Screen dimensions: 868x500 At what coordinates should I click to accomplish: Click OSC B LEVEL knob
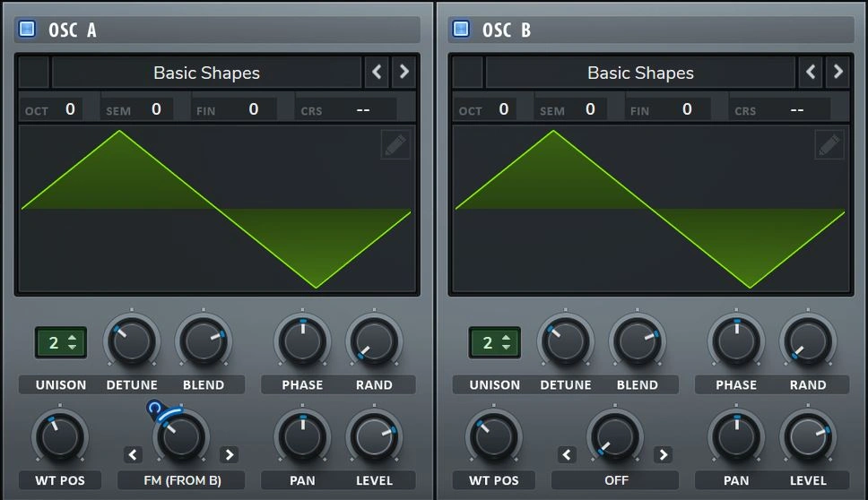pyautogui.click(x=808, y=437)
